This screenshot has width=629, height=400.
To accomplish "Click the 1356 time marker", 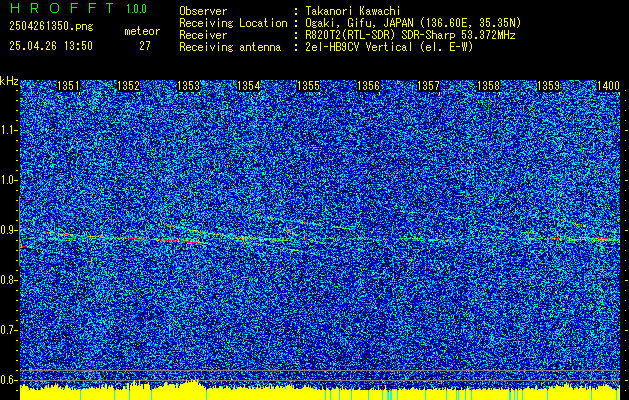I will 368,86.
